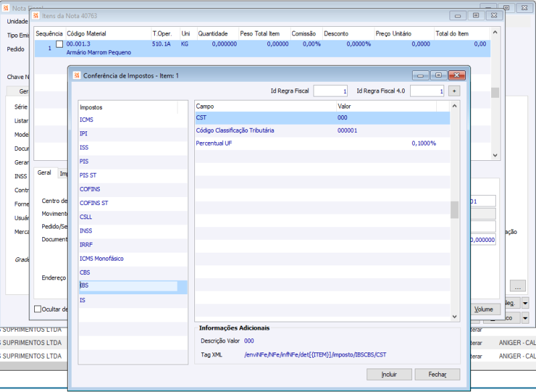Click the Descrição Valor 000 text
Screen dimensions: 536x392
point(249,340)
